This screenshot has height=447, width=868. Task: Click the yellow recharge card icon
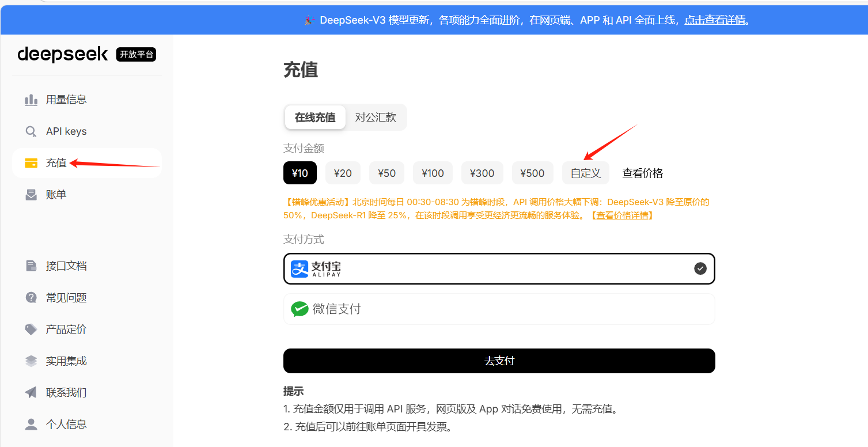click(31, 163)
